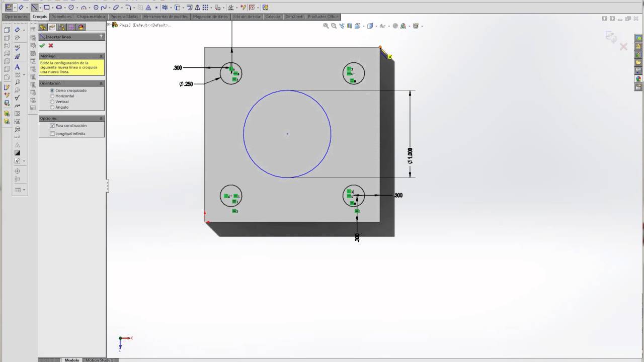This screenshot has height=362, width=644.
Task: Select the Line sketch tool
Action: (34, 8)
